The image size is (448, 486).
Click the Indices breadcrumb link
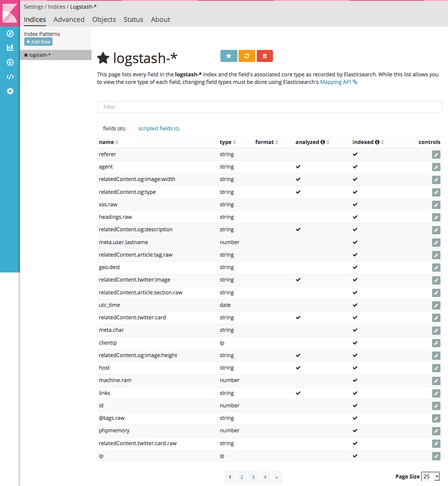(x=57, y=7)
